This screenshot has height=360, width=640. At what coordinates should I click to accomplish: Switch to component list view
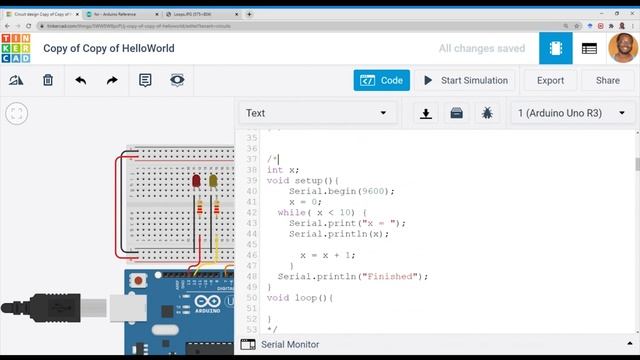589,49
